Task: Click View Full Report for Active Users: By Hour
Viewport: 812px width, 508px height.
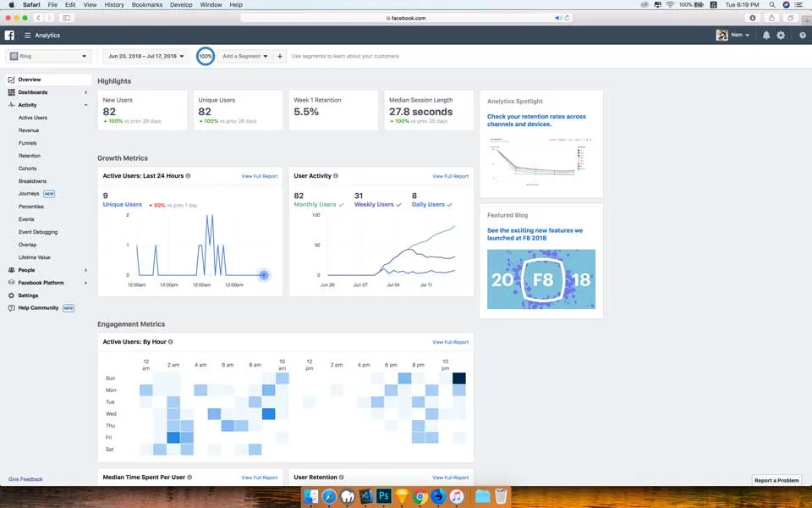Action: (x=452, y=342)
